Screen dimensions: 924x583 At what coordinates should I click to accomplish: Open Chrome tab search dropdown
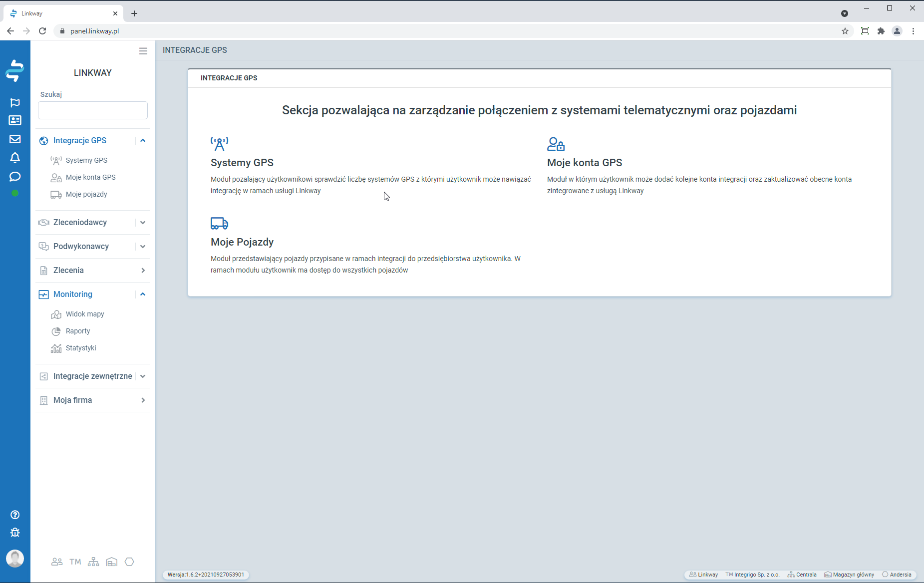coord(845,13)
